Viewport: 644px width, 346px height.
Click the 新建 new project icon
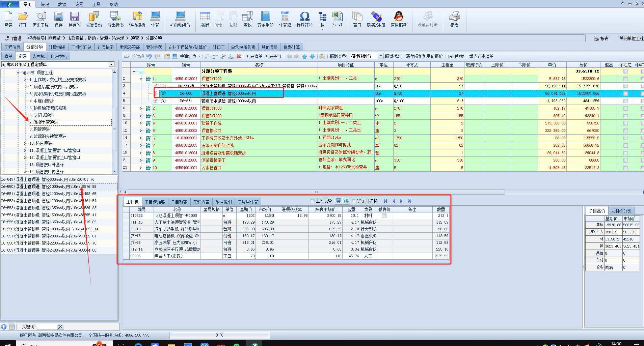(8, 19)
